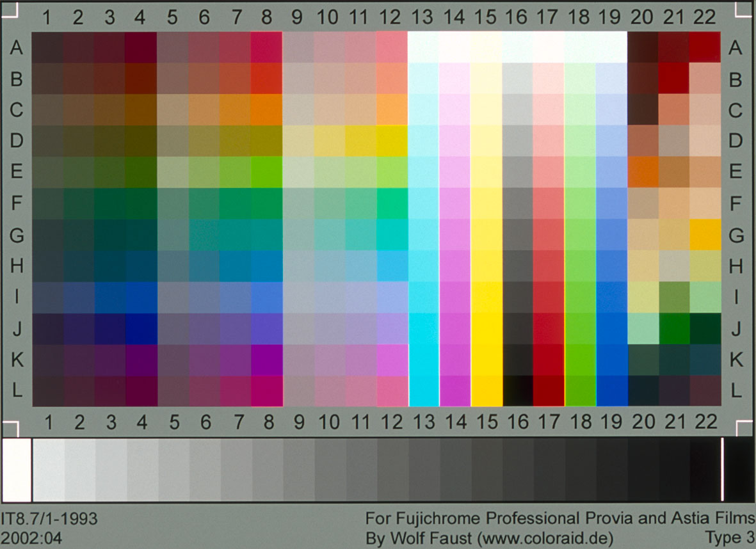Pick the white patch at A13

tap(424, 47)
